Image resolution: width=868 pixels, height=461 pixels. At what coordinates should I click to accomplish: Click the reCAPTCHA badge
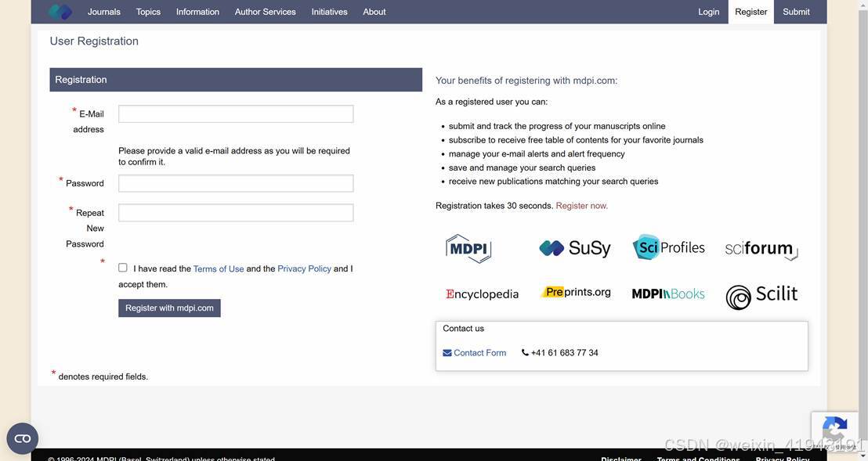(x=835, y=430)
